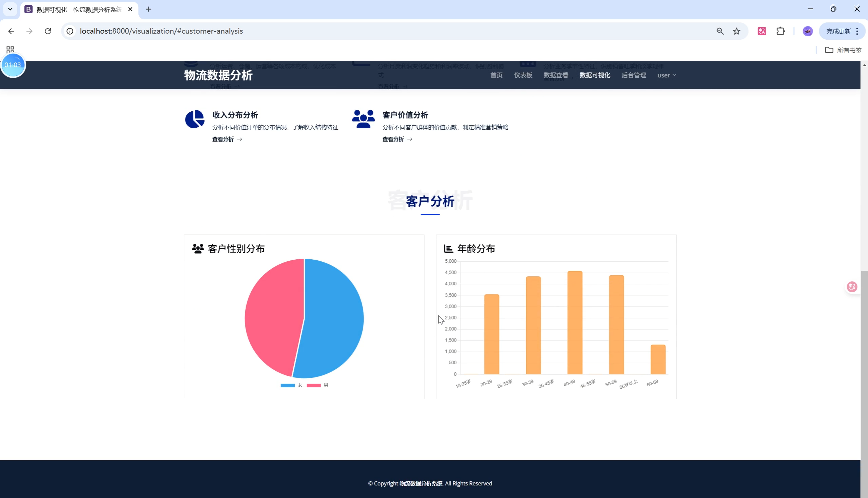Click the 20-29 age bar
This screenshot has width=868, height=498.
[x=492, y=334]
